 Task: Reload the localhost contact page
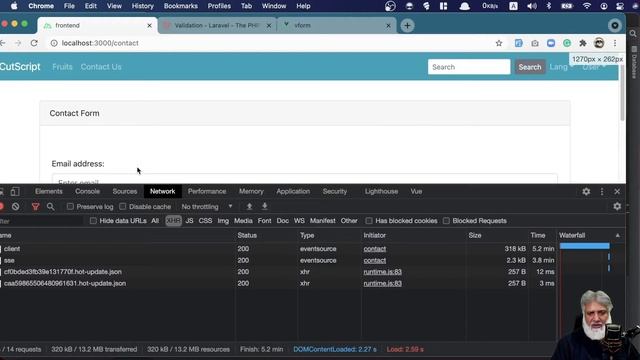tap(34, 43)
